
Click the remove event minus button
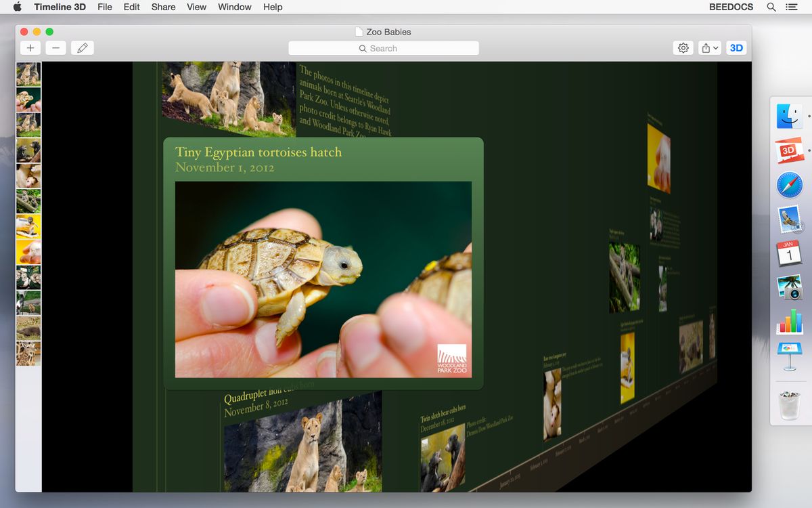[x=56, y=48]
